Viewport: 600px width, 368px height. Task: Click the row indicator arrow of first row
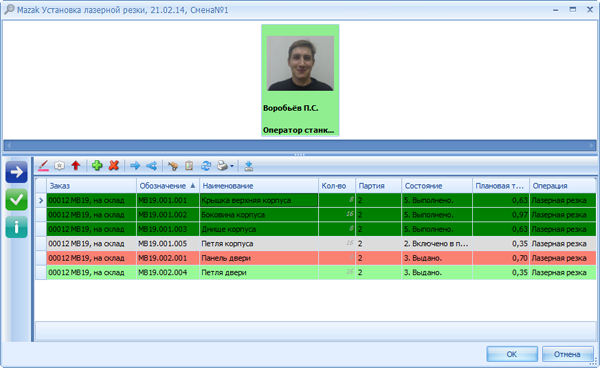[41, 200]
